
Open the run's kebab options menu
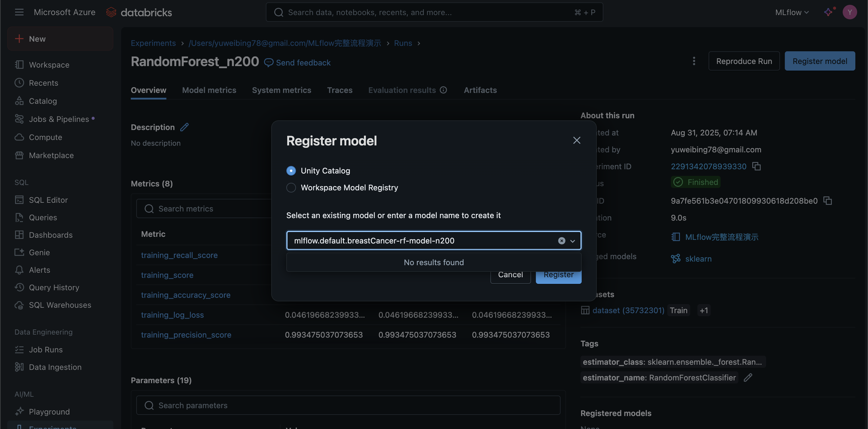[x=694, y=61]
